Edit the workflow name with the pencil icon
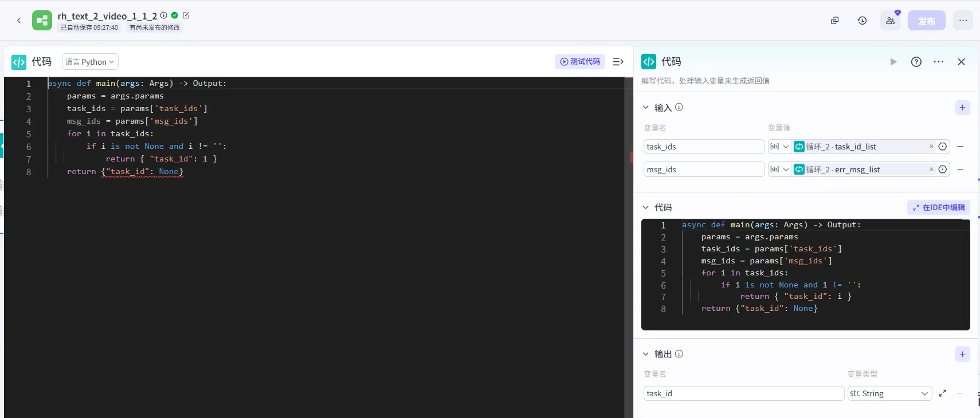The height and width of the screenshot is (418, 980). click(x=186, y=15)
